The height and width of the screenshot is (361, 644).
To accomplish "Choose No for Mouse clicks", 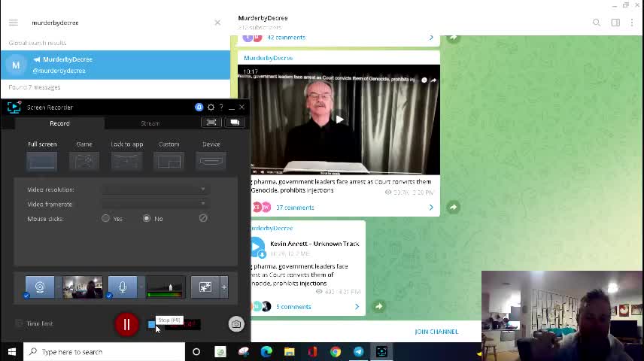I will click(x=147, y=218).
